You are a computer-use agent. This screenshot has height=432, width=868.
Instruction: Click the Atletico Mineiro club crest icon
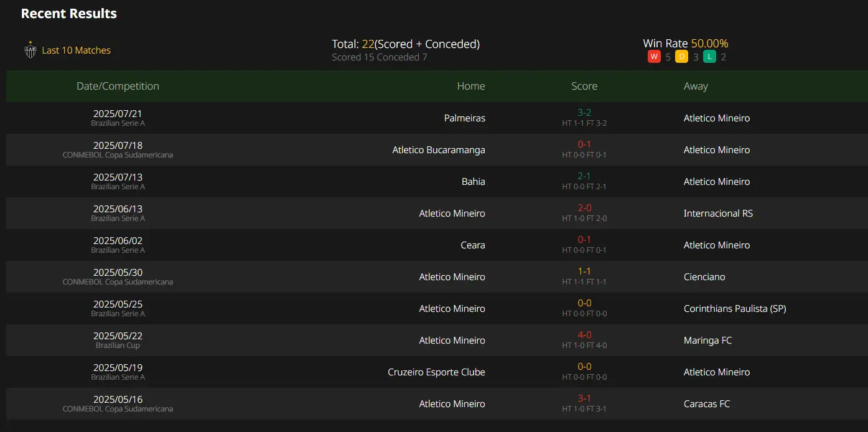[30, 50]
